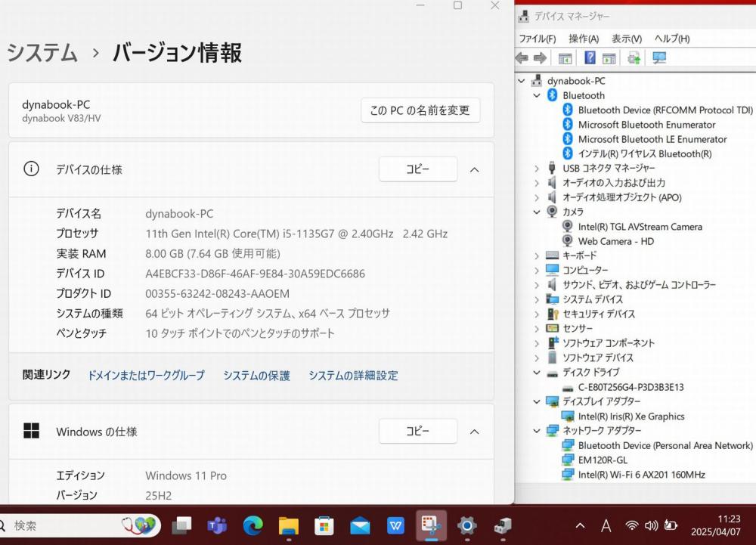Image resolution: width=756 pixels, height=545 pixels.
Task: Collapse the デバイスの仕様 section chevron
Action: [474, 170]
